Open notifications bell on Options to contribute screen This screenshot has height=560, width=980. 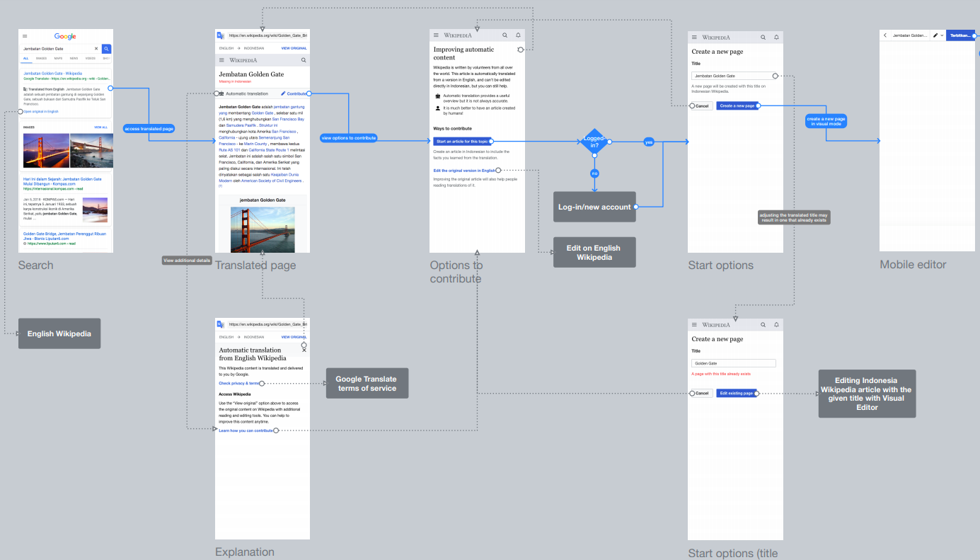pos(518,35)
